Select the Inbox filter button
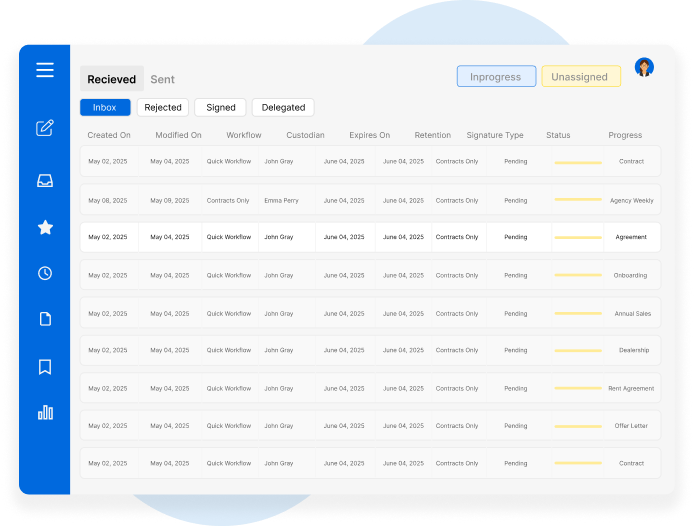Screen dimensions: 694x526 (x=105, y=108)
